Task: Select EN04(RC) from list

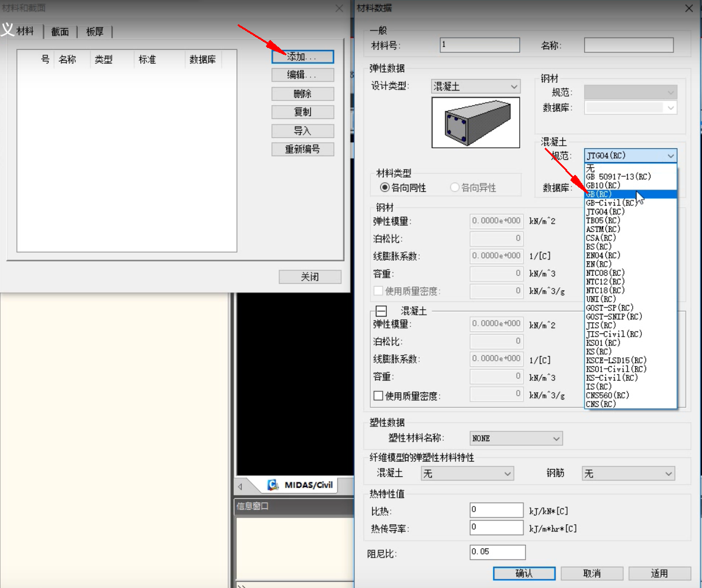Action: click(631, 255)
